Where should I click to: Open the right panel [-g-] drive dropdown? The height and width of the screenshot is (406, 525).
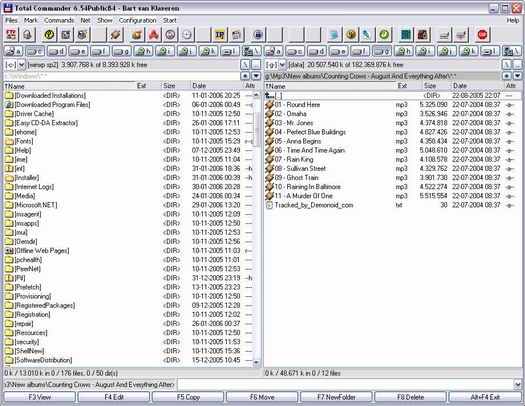(282, 65)
